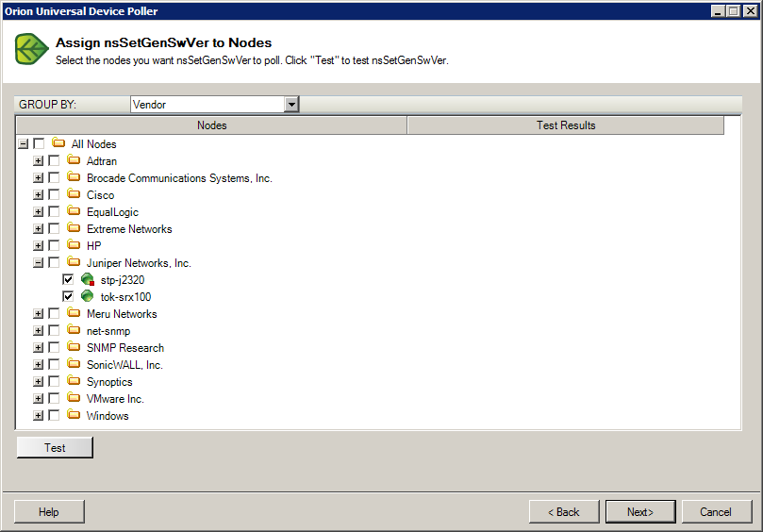Close the Orion Universal Device Poller window
Screen dimensions: 763x532
tap(751, 10)
